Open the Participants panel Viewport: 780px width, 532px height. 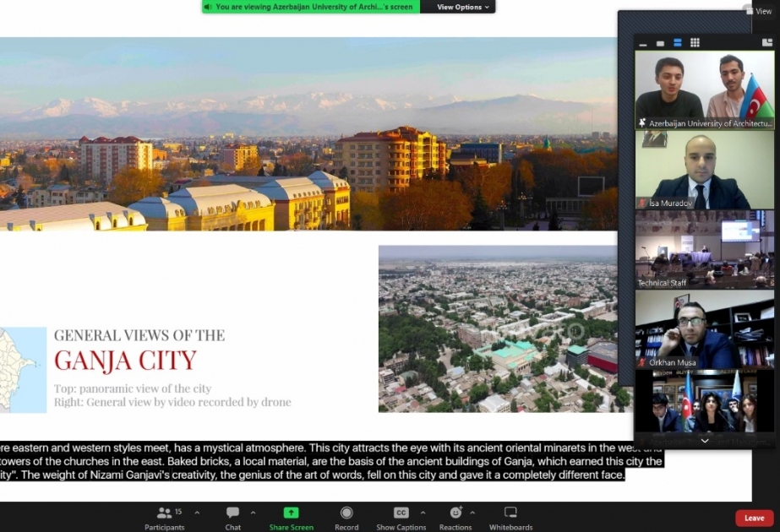165,518
